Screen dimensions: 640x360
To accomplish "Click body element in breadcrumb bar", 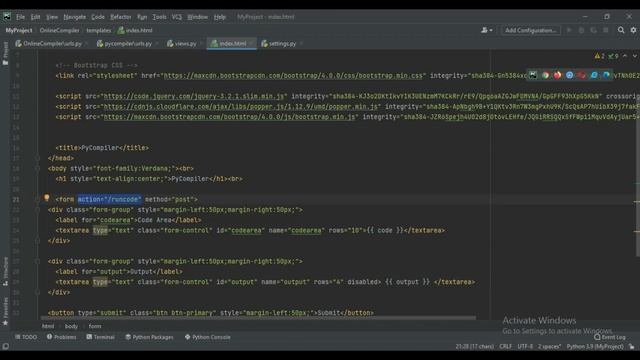I will point(71,326).
